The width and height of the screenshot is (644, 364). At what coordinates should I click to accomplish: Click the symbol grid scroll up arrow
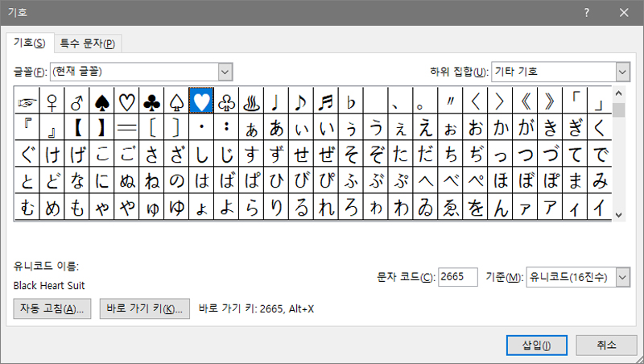(x=619, y=93)
